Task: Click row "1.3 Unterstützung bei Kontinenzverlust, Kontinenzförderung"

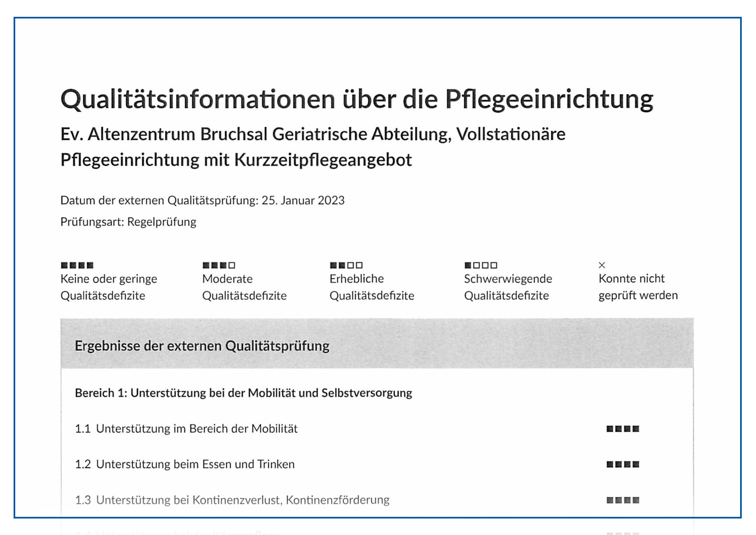Action: click(377, 500)
